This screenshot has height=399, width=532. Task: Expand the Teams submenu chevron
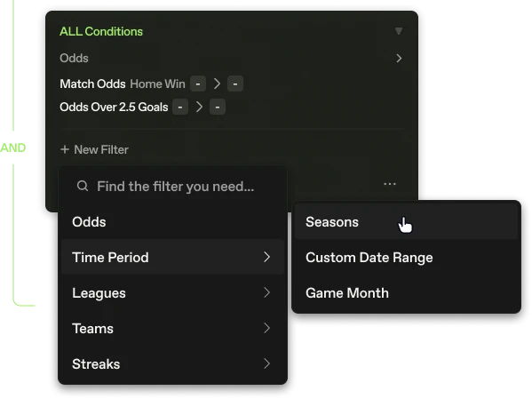[x=267, y=329]
